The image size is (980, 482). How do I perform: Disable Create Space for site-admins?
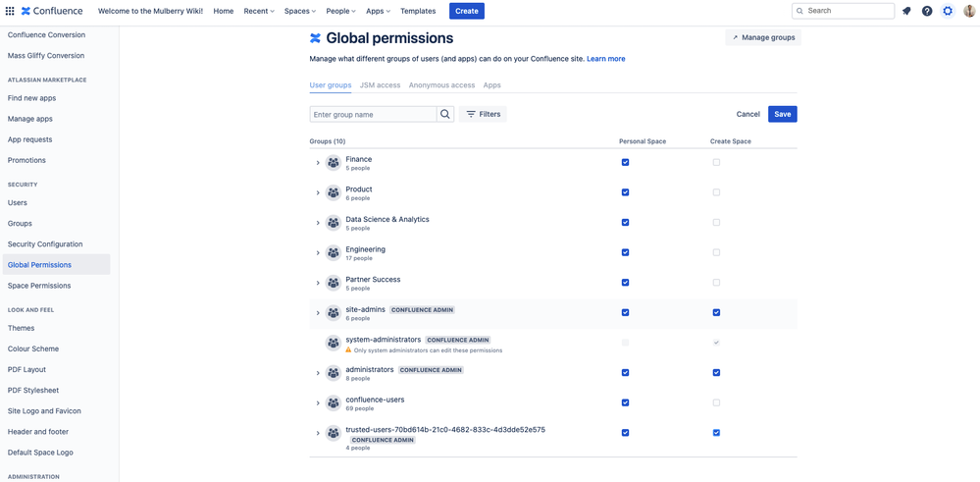coord(716,312)
